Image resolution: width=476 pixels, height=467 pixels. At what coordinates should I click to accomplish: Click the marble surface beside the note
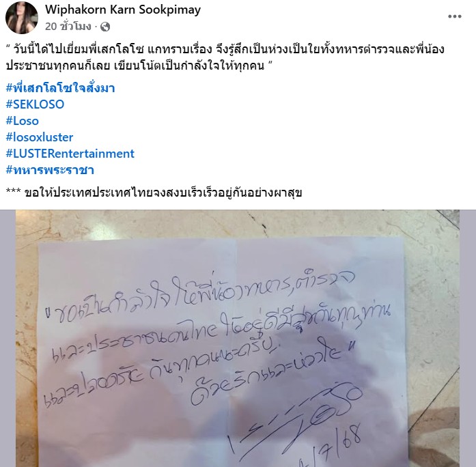coord(431,303)
